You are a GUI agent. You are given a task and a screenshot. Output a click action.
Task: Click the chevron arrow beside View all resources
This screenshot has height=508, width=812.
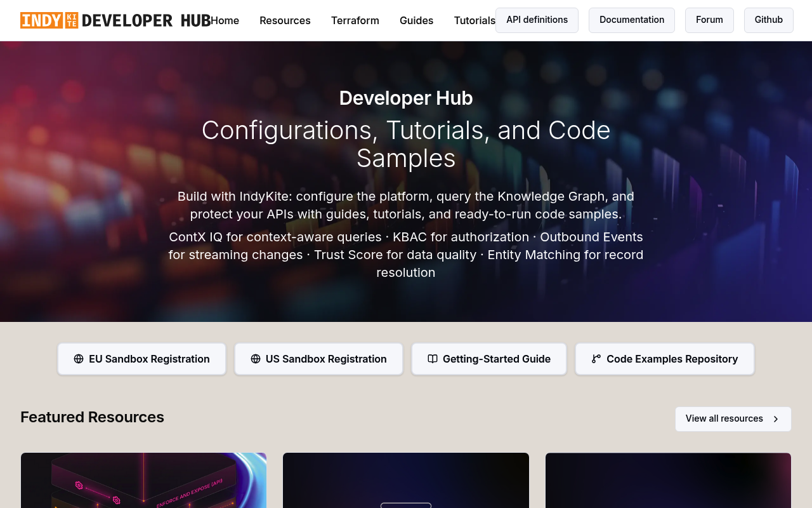[776, 419]
